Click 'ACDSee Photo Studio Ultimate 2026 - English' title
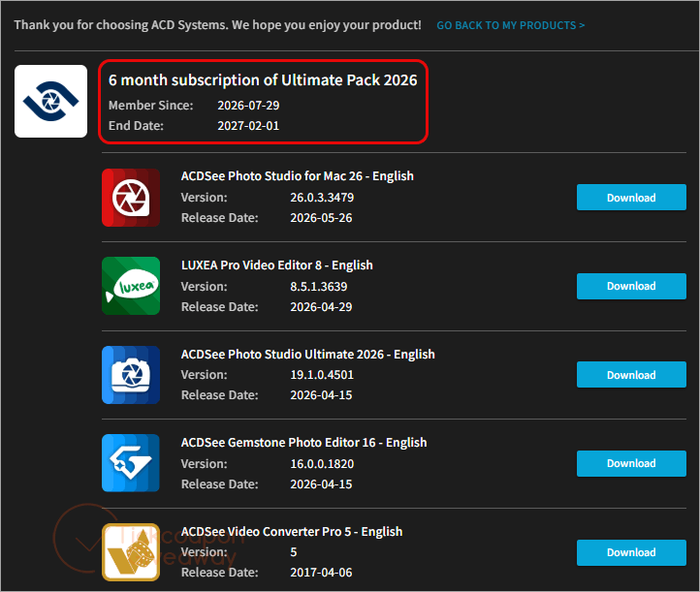Image resolution: width=700 pixels, height=592 pixels. point(308,355)
